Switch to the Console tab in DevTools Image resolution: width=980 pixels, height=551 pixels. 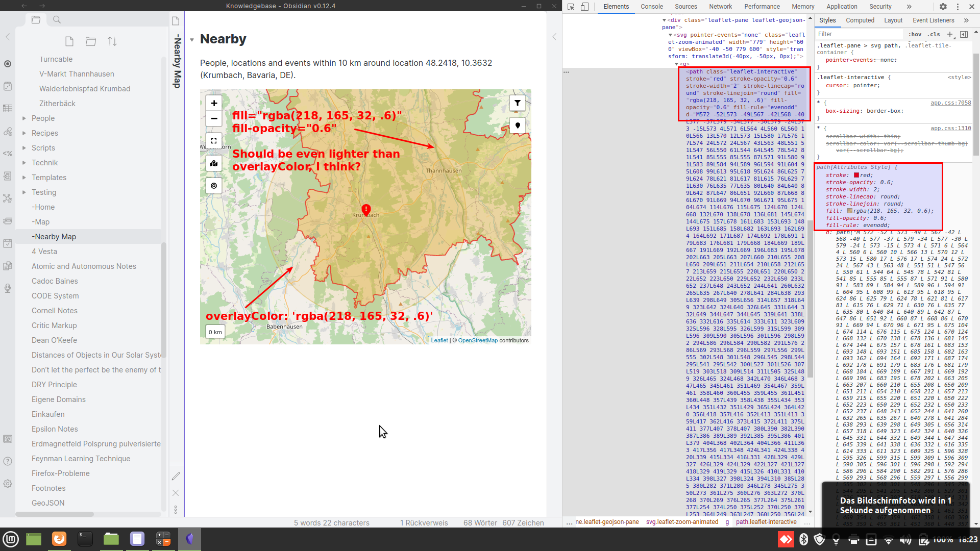652,6
